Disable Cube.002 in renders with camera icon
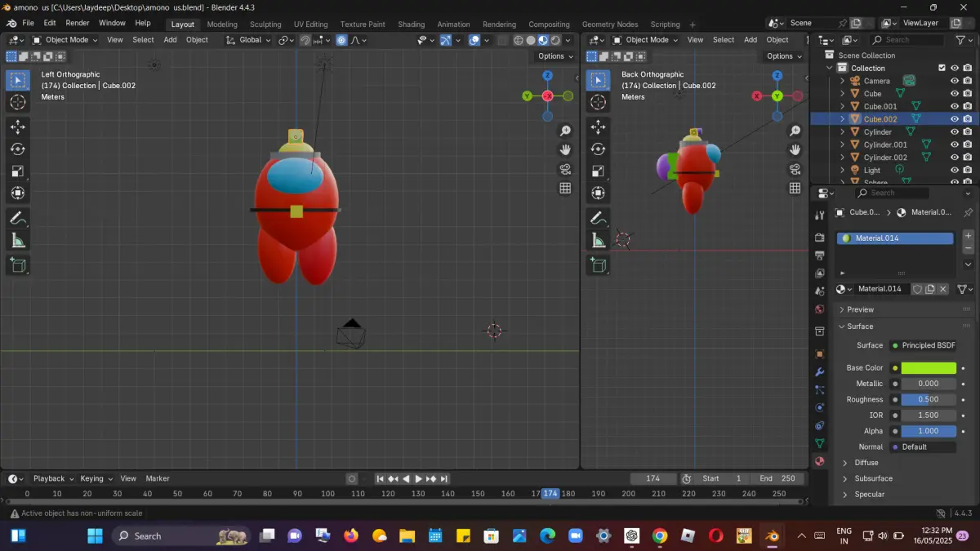This screenshot has height=551, width=980. [x=968, y=119]
